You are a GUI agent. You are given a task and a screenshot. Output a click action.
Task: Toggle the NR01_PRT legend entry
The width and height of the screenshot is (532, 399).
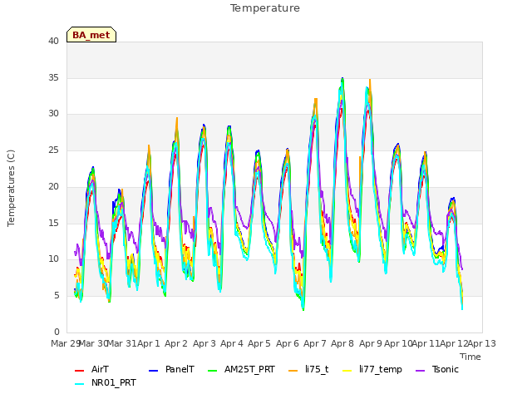pyautogui.click(x=106, y=383)
